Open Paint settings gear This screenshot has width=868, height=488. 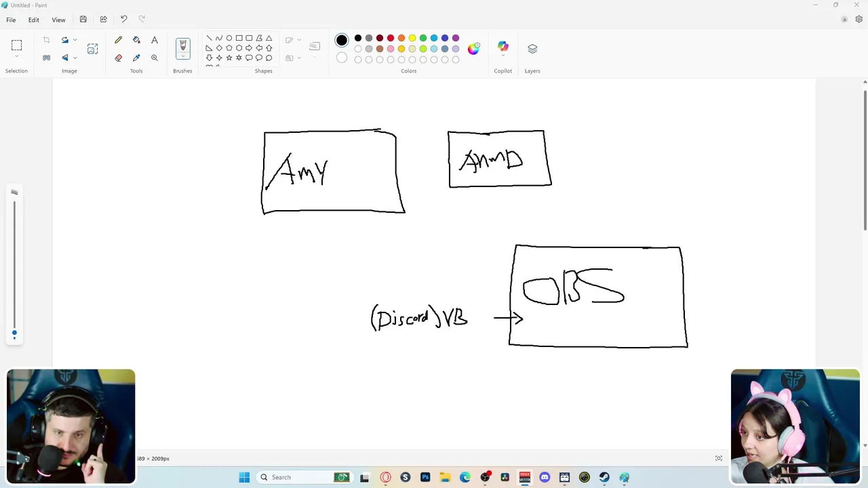coord(859,20)
